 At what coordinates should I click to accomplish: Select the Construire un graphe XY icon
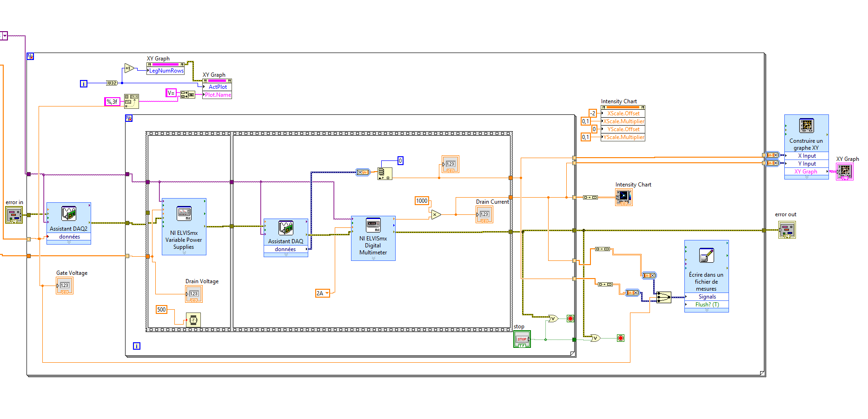[x=806, y=126]
